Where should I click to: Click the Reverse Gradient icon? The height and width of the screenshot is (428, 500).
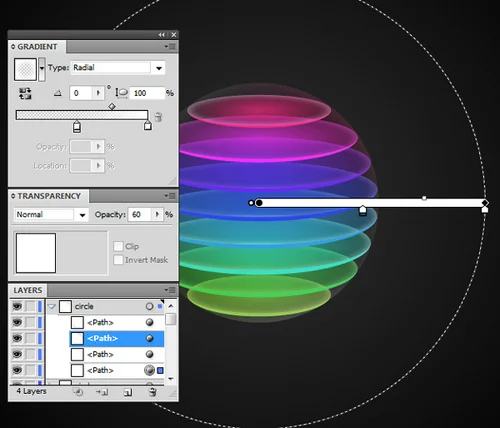(x=25, y=93)
